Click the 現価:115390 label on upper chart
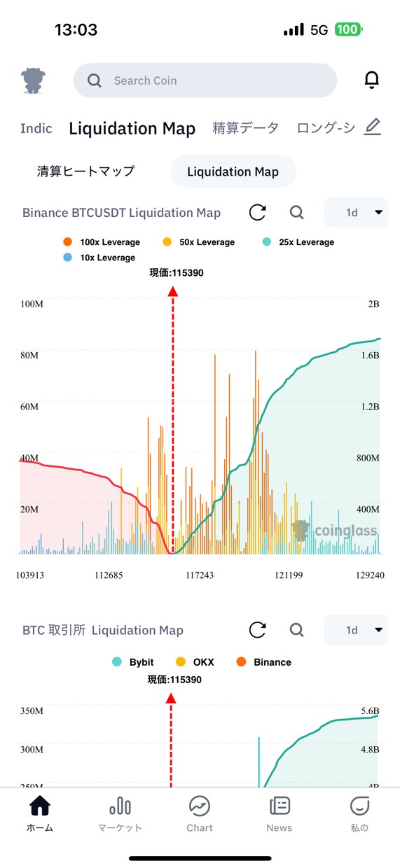 point(177,273)
